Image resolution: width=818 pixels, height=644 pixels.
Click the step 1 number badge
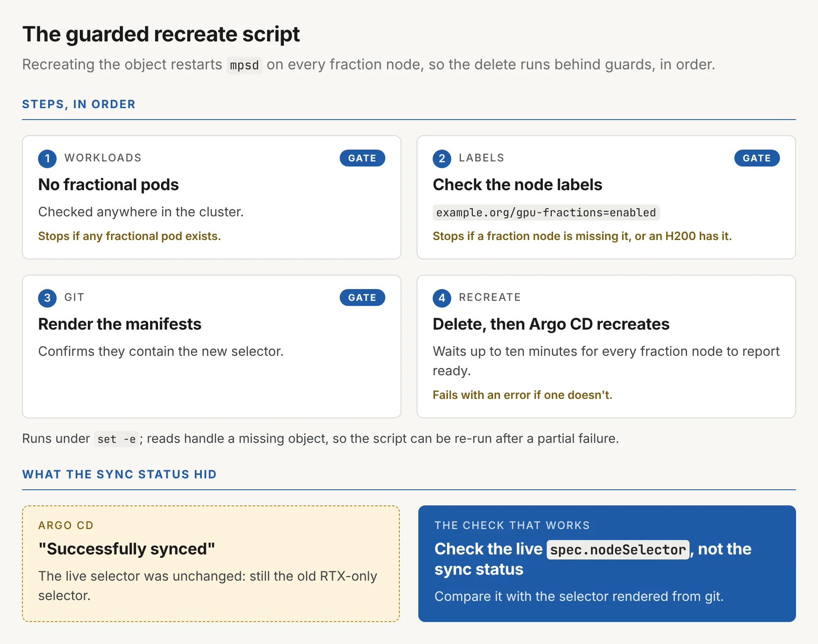tap(47, 158)
